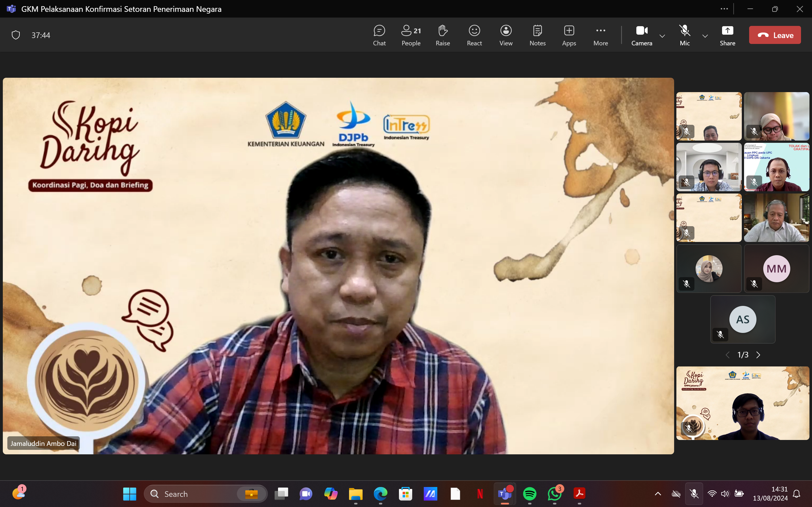Open the Chat panel
The height and width of the screenshot is (507, 812).
pos(379,35)
